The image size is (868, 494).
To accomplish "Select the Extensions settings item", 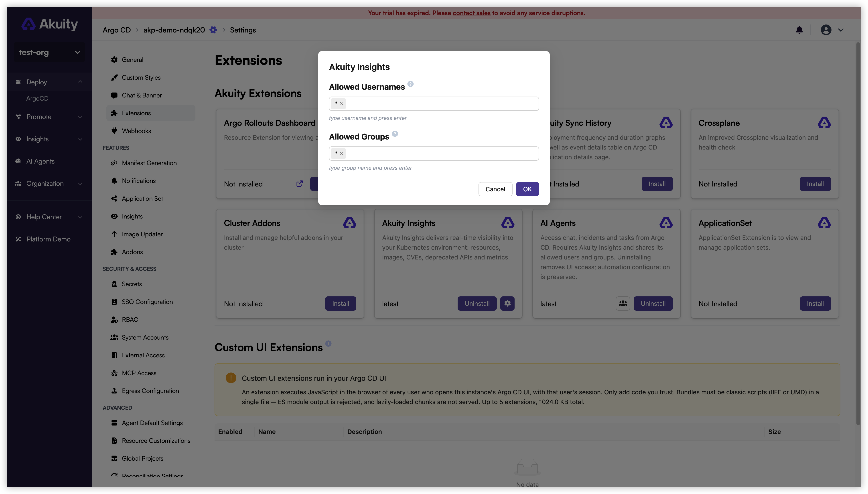I will point(151,113).
